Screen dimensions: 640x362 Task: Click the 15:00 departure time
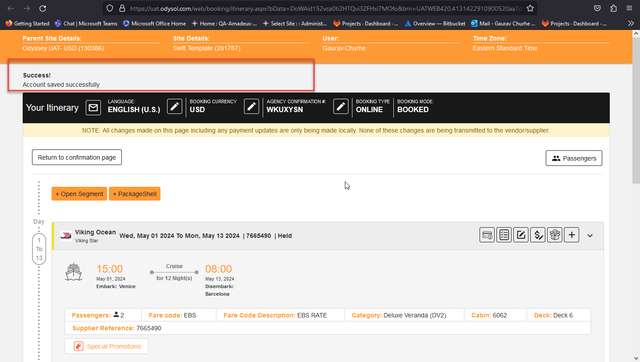pyautogui.click(x=109, y=269)
